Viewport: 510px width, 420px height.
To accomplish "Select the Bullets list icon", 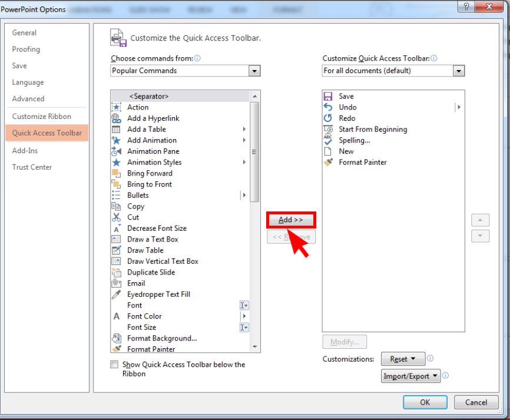I will (x=116, y=195).
